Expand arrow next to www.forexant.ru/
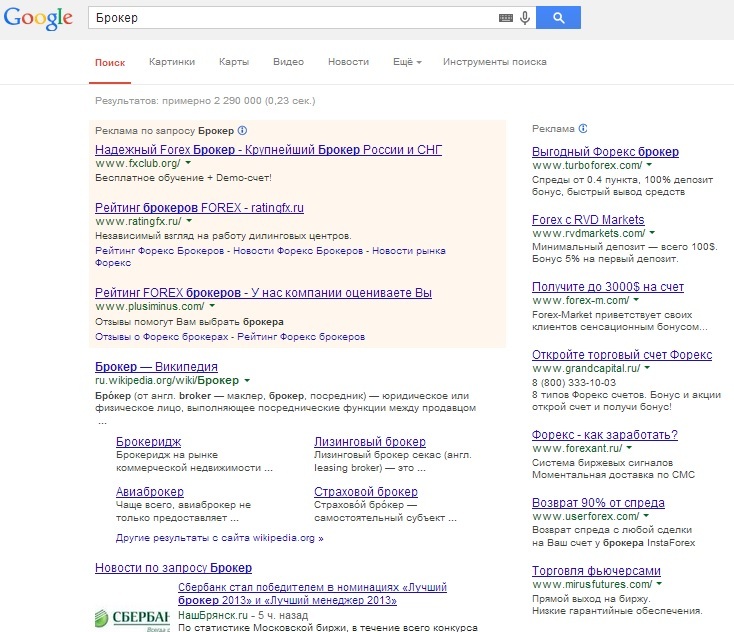 [x=629, y=448]
